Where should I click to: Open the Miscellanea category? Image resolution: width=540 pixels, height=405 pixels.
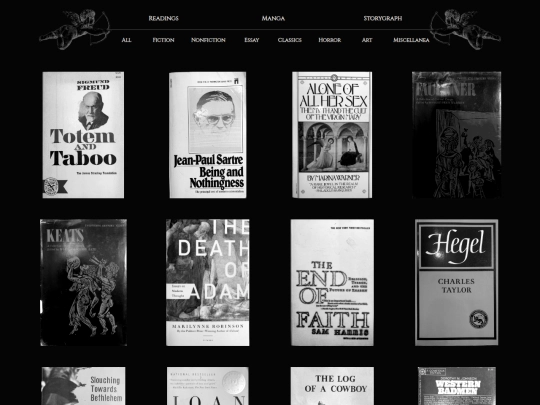pyautogui.click(x=411, y=40)
